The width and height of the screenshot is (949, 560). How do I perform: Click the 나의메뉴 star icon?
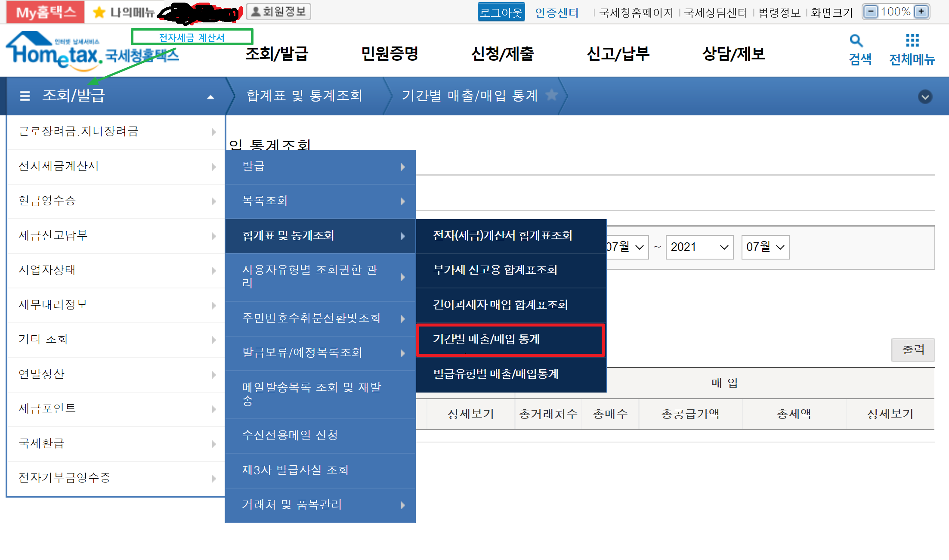(99, 12)
